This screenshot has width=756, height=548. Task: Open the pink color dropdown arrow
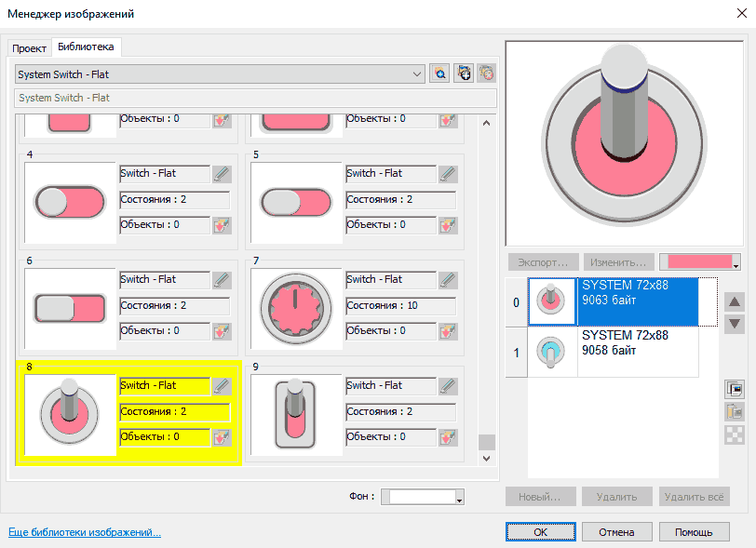tap(736, 265)
